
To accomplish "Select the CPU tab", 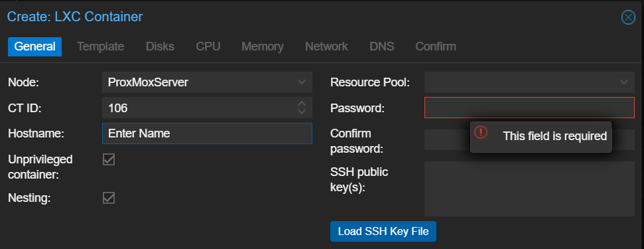I will point(208,46).
